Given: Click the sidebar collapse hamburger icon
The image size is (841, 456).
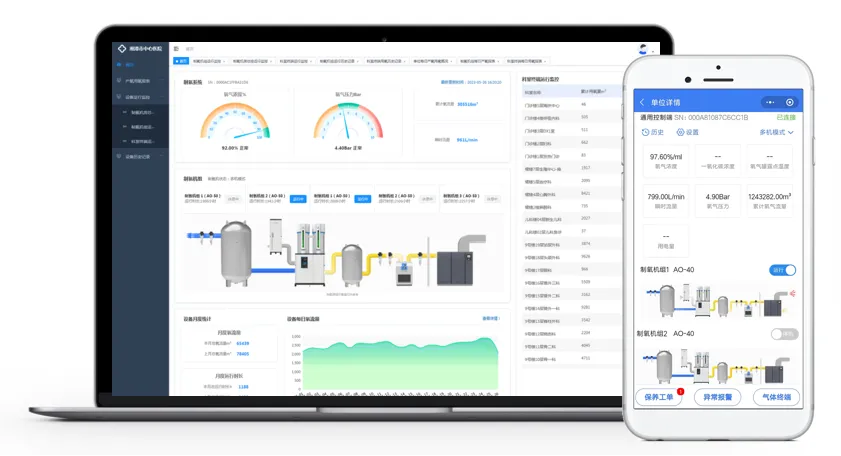Looking at the screenshot, I should pos(176,48).
